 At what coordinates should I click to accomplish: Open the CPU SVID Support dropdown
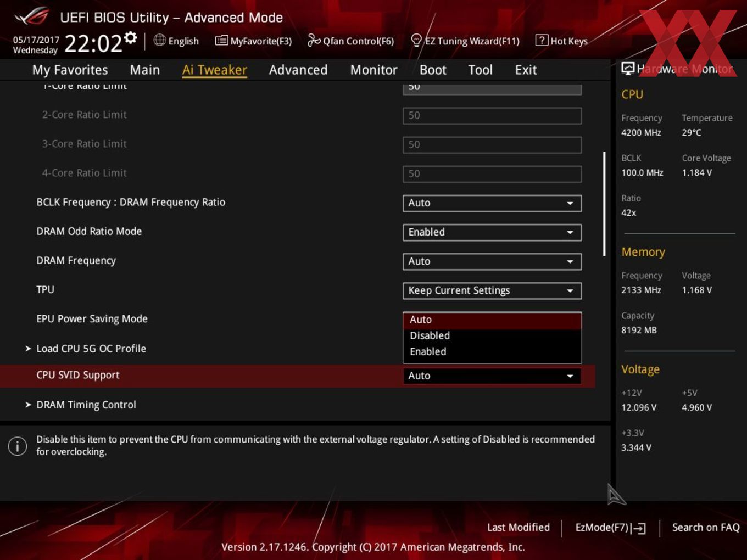(x=492, y=376)
